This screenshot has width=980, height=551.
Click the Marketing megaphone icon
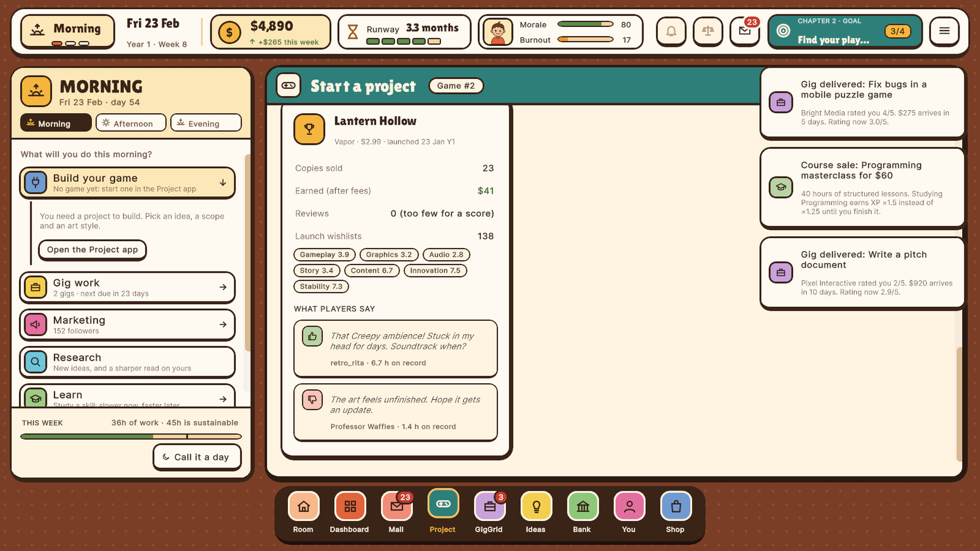36,324
